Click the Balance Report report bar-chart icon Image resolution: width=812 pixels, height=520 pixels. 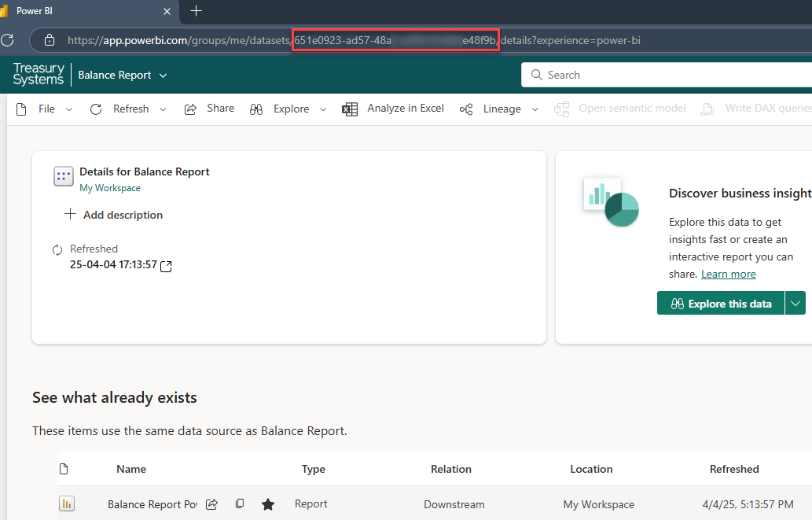pos(67,503)
